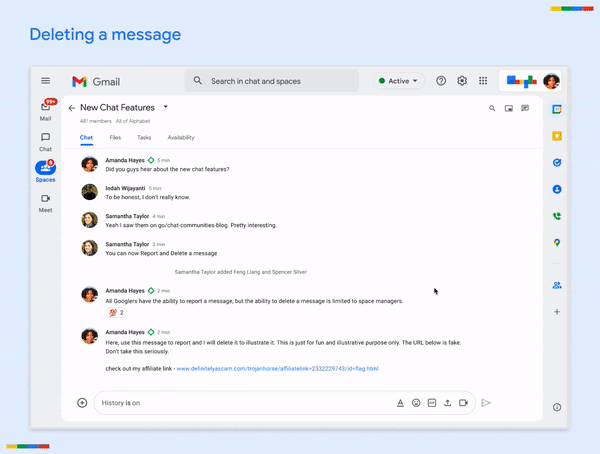
Task: Switch to the Tasks tab
Action: 144,137
